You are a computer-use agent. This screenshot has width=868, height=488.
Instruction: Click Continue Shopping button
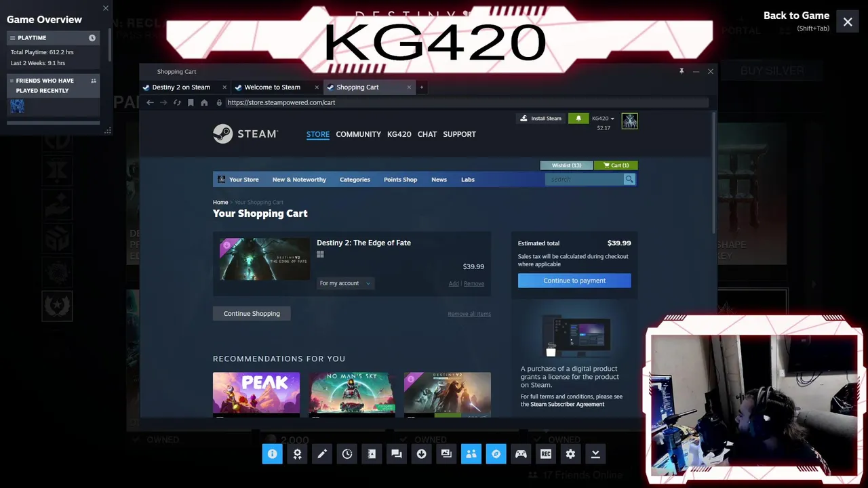[x=252, y=314]
